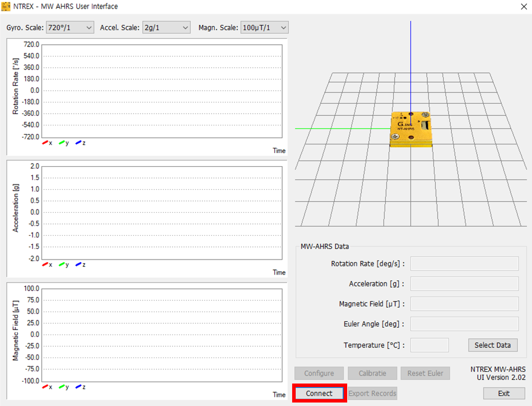Click the red x legend in Acceleration chart
The height and width of the screenshot is (406, 532).
(x=47, y=265)
